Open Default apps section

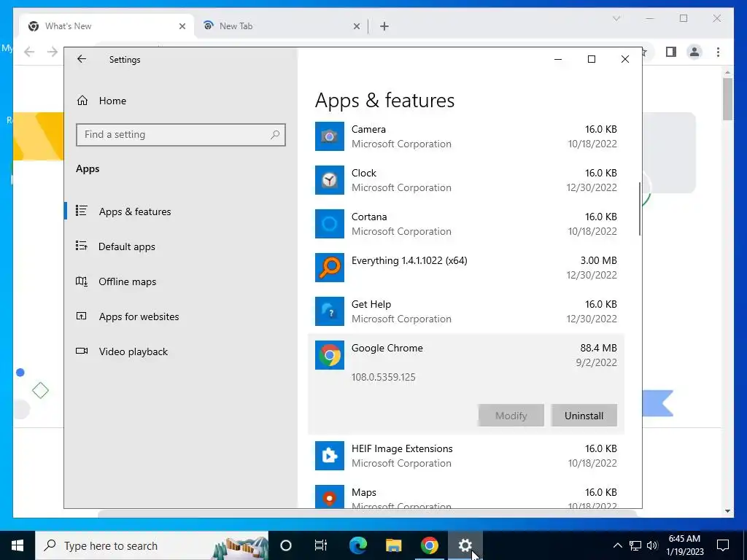(127, 246)
